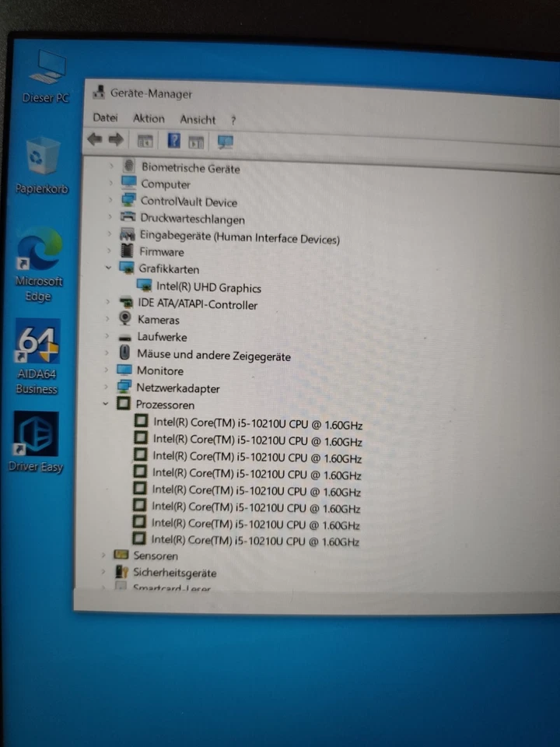Expand the Computer category
Viewport: 560px width, 747px height.
[x=111, y=182]
